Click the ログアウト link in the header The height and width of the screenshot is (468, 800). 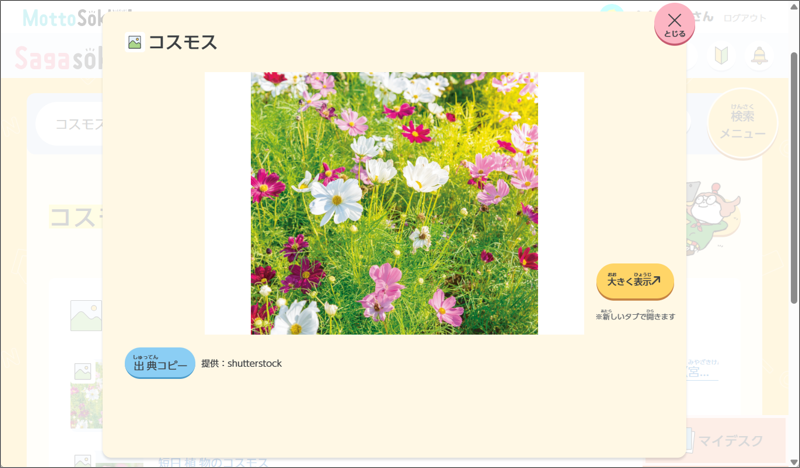[744, 18]
